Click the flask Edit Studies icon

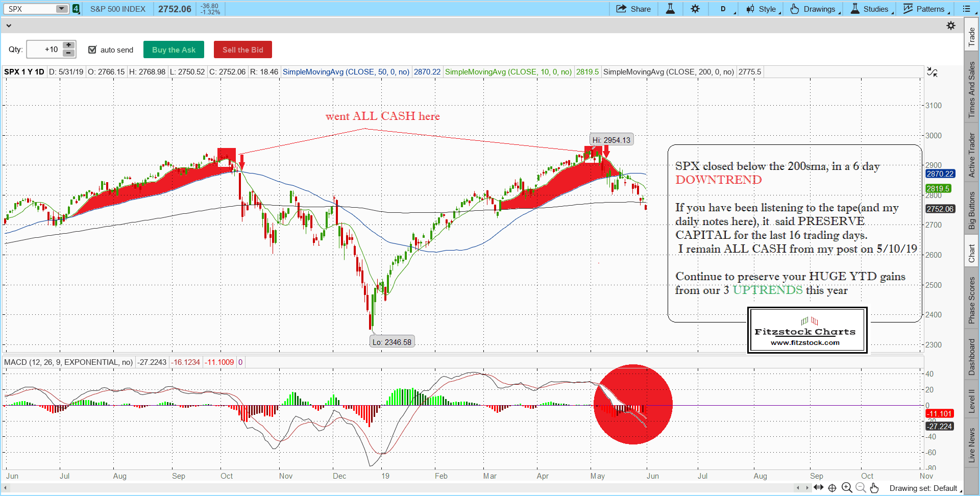click(x=670, y=9)
